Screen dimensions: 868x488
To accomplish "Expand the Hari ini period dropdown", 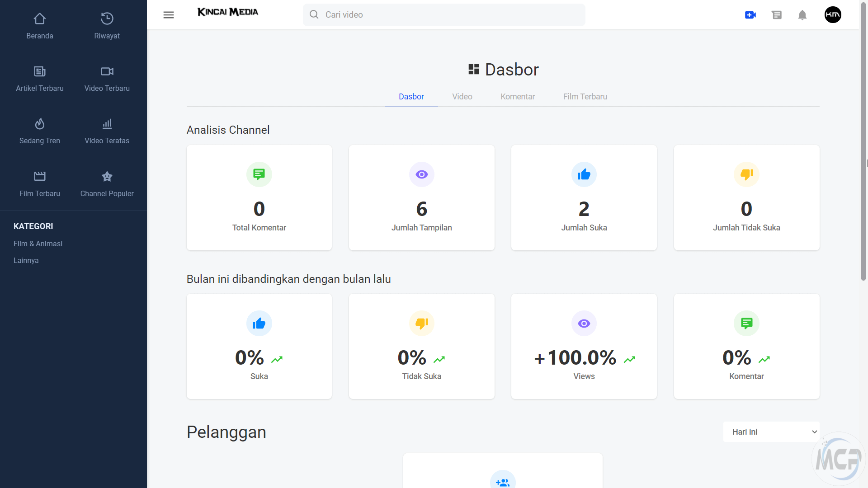I will [x=771, y=432].
